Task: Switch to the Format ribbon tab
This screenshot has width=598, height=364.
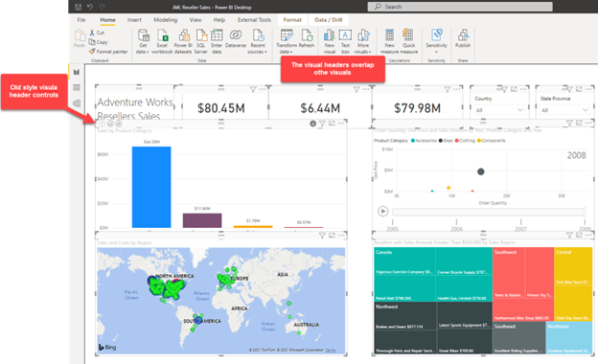Action: tap(292, 20)
